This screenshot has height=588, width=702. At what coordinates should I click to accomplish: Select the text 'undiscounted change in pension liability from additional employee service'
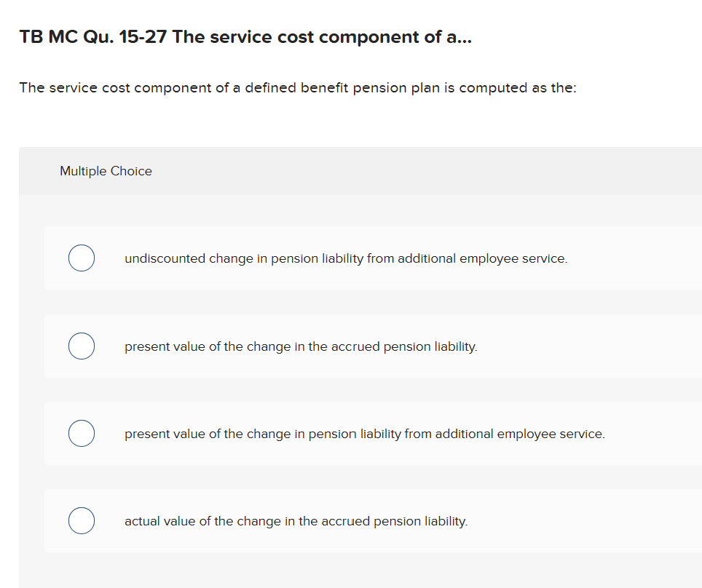[x=345, y=258]
